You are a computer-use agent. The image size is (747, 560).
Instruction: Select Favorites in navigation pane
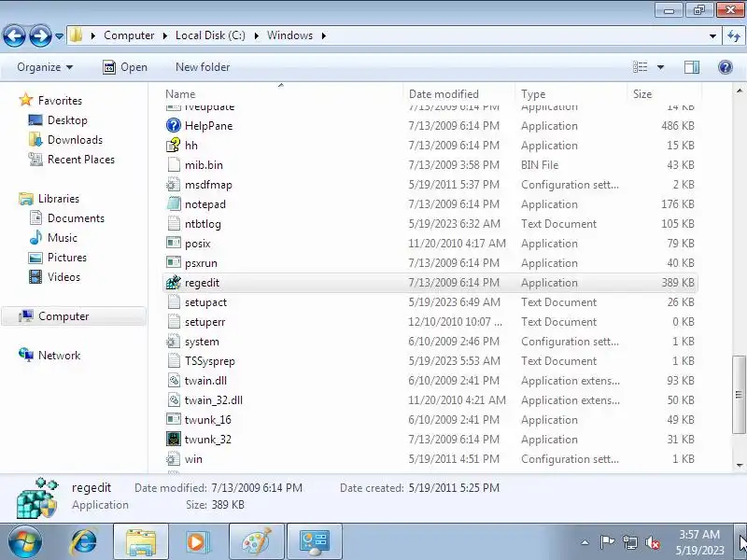(x=60, y=101)
